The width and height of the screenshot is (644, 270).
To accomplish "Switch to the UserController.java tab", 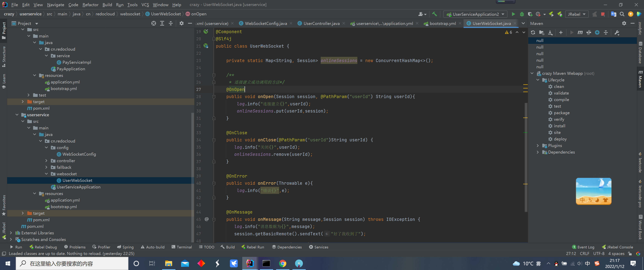I will point(321,23).
